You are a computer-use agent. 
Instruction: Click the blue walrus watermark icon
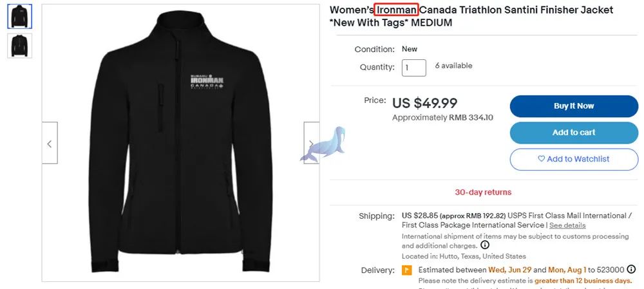324,144
